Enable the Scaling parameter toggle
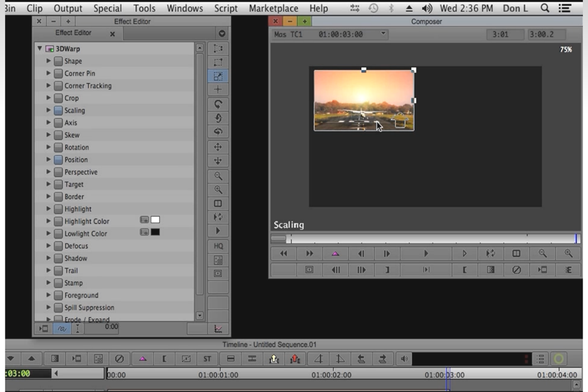This screenshot has height=392, width=588. pos(58,111)
